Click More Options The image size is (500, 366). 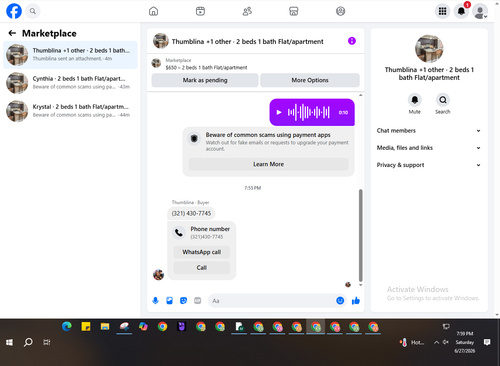(310, 80)
